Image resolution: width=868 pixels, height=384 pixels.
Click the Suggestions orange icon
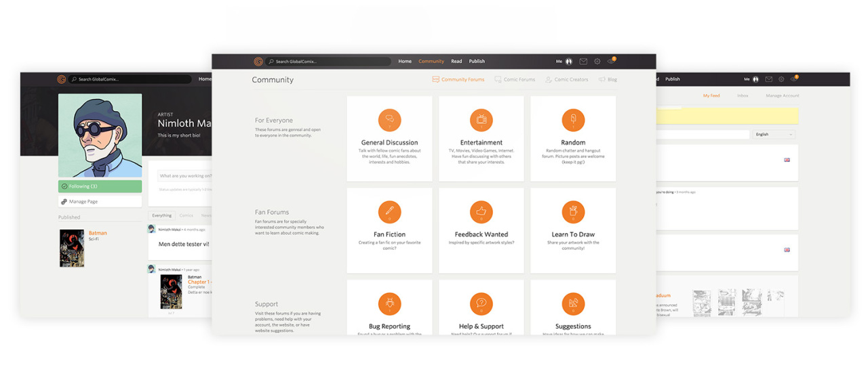click(573, 304)
